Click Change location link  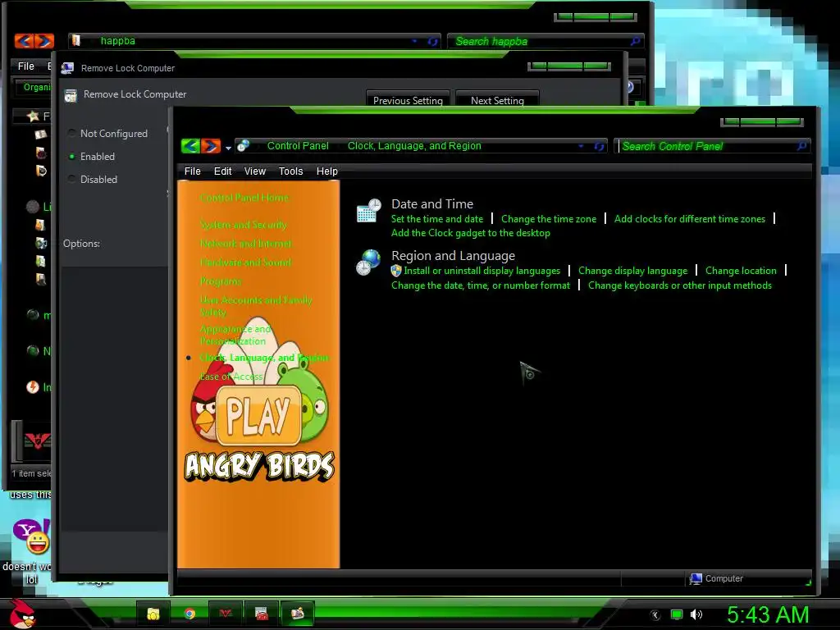[x=741, y=271]
